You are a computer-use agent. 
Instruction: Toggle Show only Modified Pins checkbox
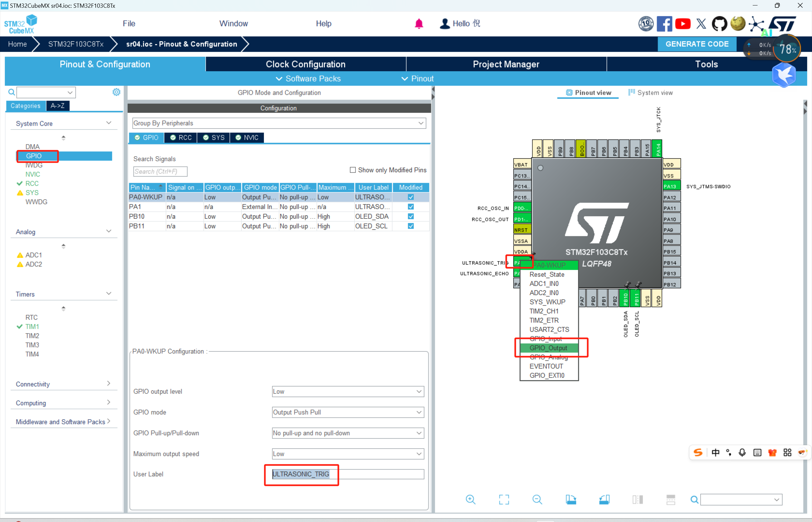[353, 170]
